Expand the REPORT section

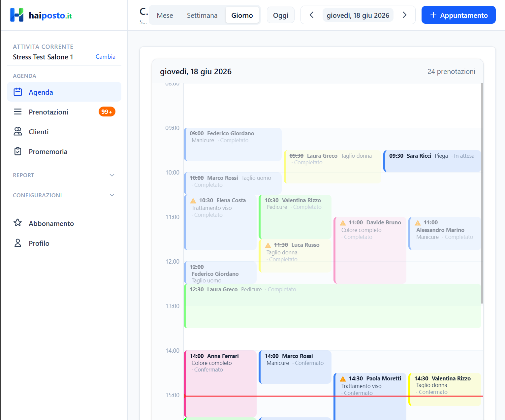64,175
